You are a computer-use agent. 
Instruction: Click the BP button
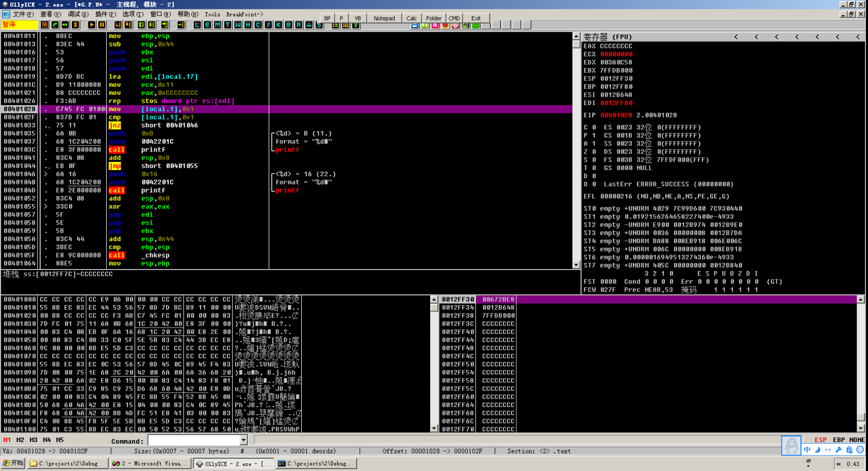pos(327,18)
